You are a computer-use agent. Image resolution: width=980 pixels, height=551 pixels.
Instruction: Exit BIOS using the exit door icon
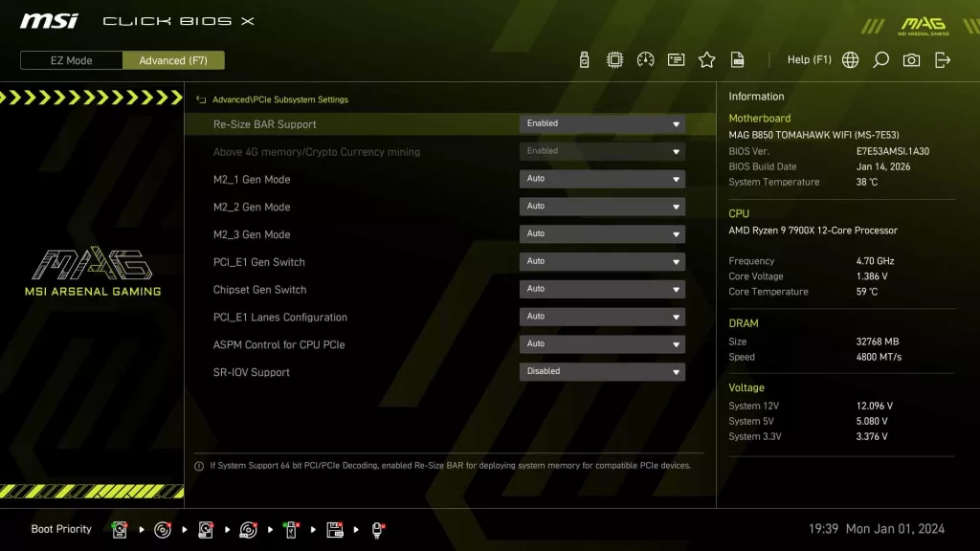tap(942, 59)
